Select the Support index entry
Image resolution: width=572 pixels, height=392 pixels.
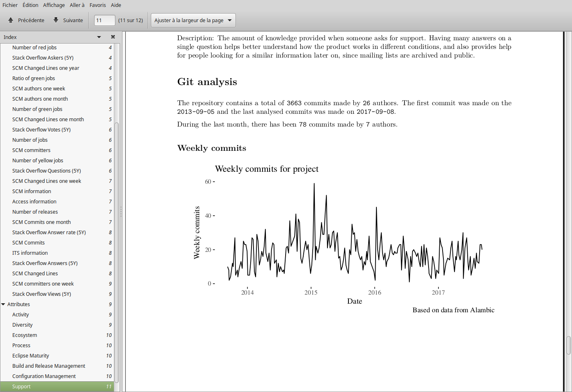coord(21,387)
